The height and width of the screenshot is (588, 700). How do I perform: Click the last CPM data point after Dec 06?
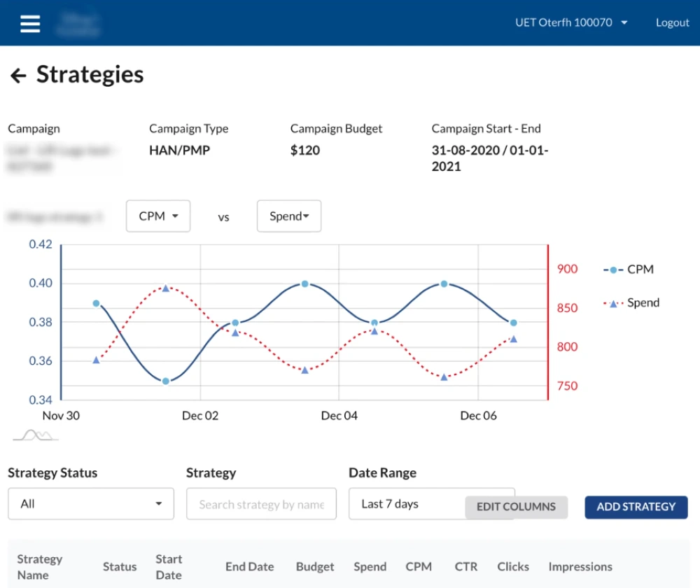(x=513, y=323)
